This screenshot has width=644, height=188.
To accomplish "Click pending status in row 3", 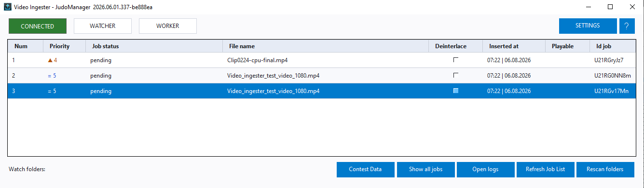I will click(x=101, y=91).
